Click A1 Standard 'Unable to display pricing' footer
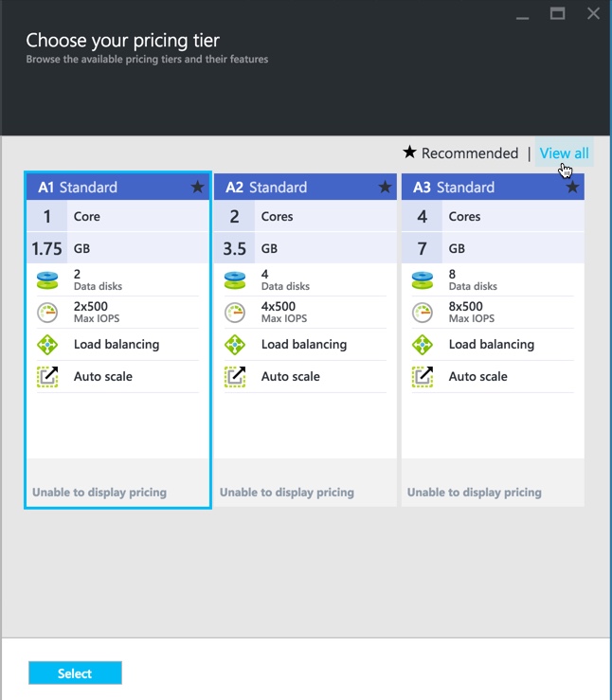612x700 pixels. coord(99,493)
